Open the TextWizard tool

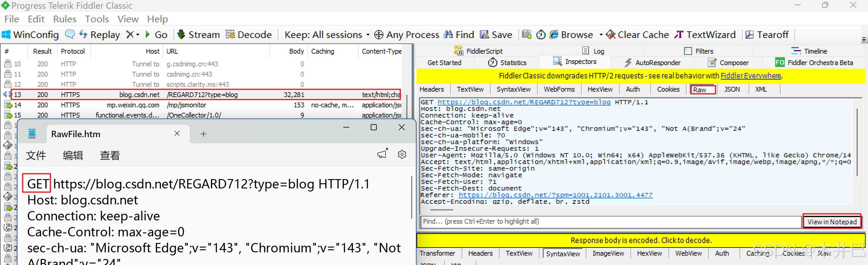[x=705, y=35]
